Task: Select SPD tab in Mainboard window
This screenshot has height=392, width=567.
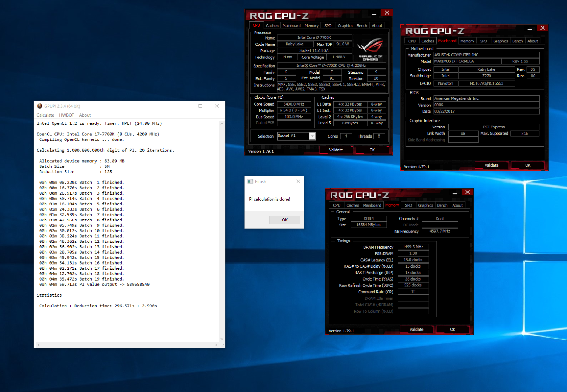Action: pos(483,41)
